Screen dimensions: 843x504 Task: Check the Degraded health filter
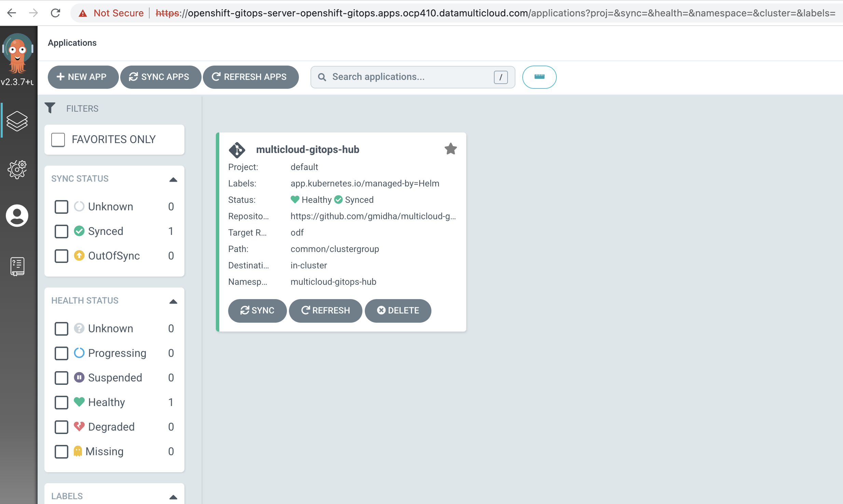(61, 427)
